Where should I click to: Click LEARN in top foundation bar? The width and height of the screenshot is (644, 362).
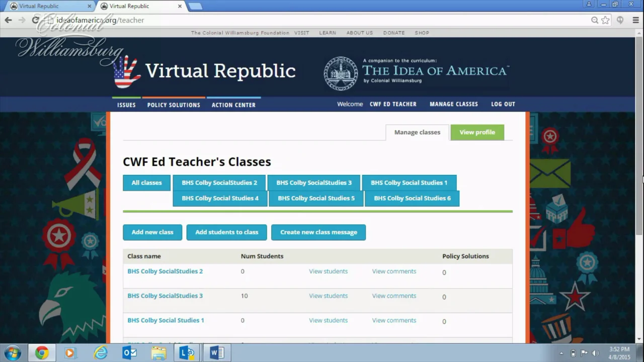coord(328,33)
